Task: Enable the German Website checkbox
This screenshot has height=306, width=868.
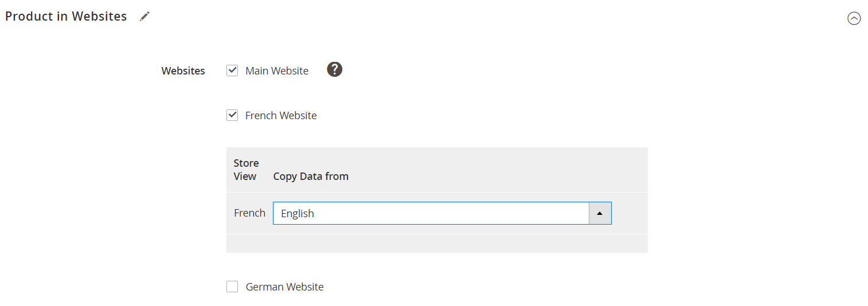Action: point(232,287)
